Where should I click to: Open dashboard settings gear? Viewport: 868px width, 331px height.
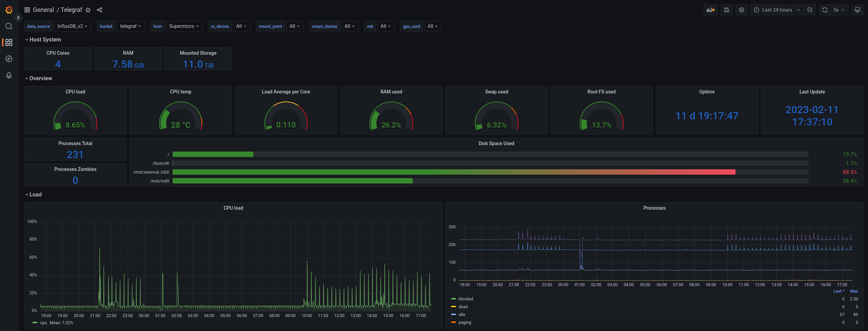pos(742,10)
